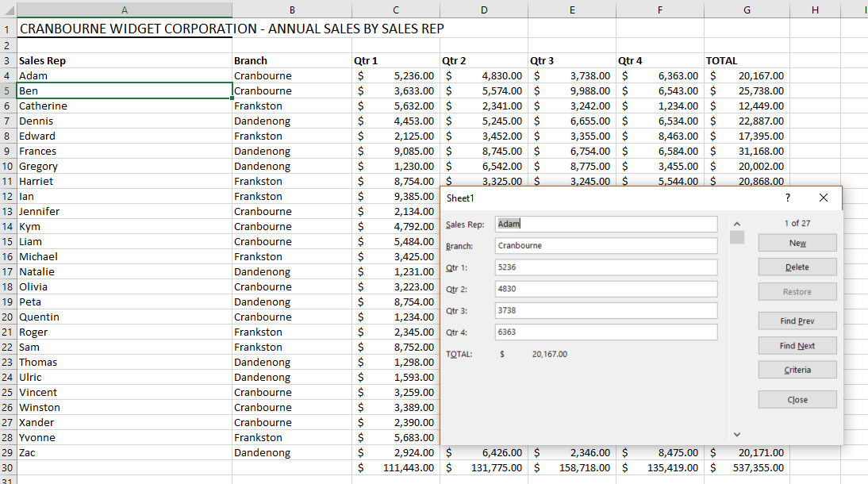Click the Branch field showing Cranbourne
The width and height of the screenshot is (868, 484).
(x=605, y=245)
